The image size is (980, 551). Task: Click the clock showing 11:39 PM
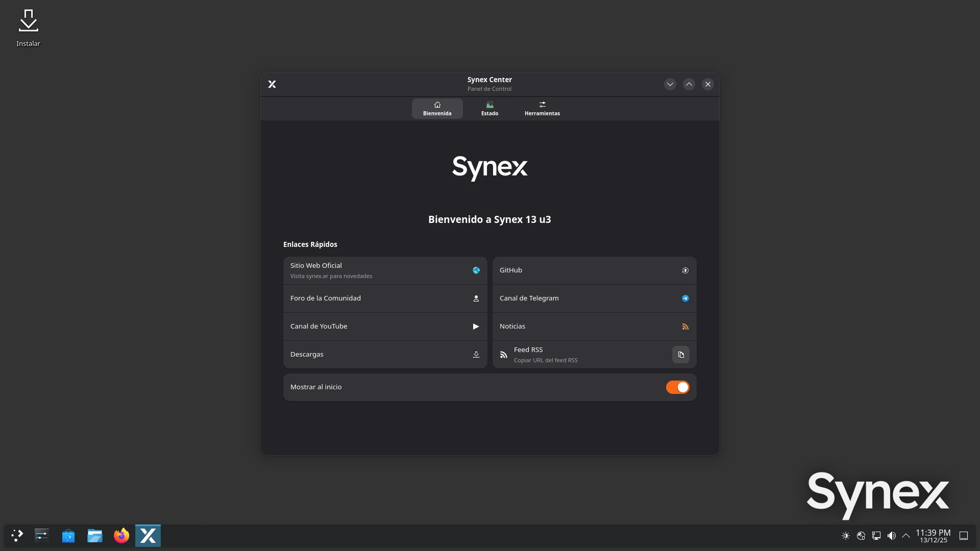click(933, 536)
